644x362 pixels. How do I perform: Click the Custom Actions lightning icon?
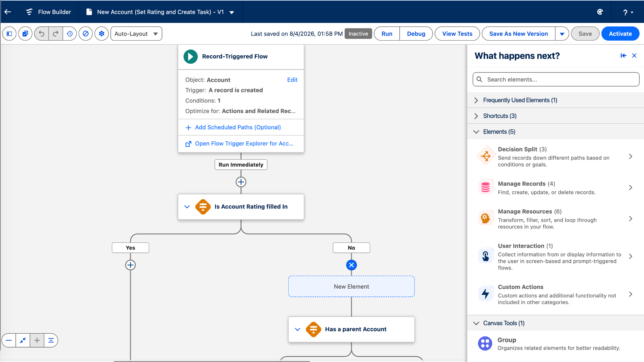[486, 294]
